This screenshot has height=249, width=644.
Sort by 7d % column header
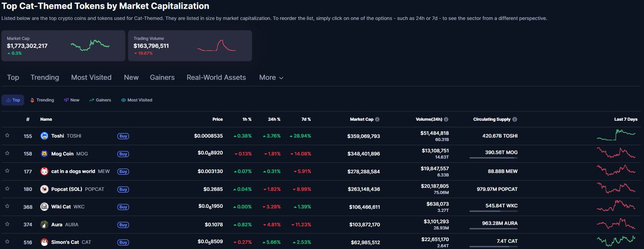[305, 119]
